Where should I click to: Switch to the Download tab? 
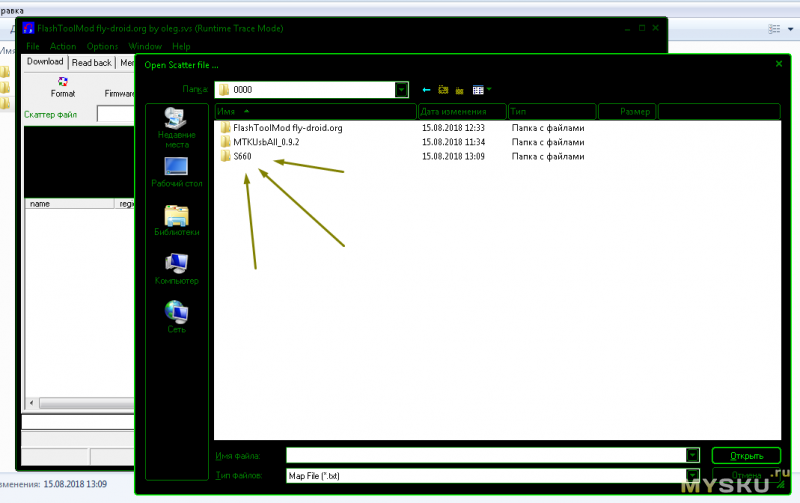click(45, 62)
